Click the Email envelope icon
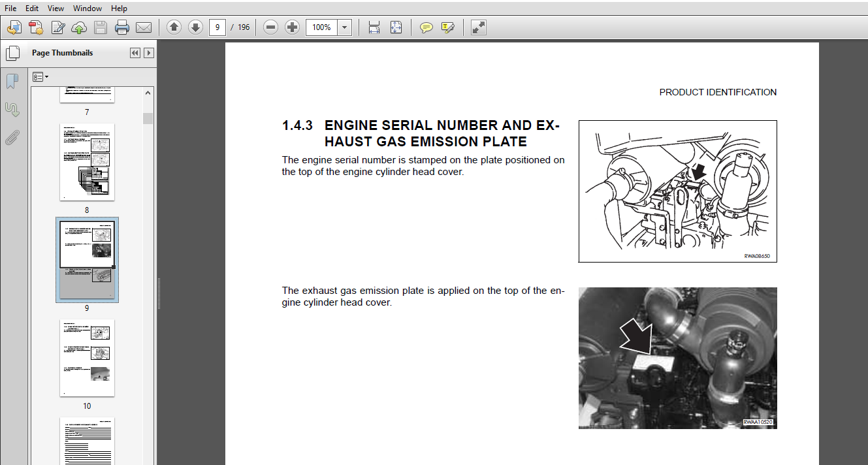Image resolution: width=868 pixels, height=465 pixels. coord(144,27)
